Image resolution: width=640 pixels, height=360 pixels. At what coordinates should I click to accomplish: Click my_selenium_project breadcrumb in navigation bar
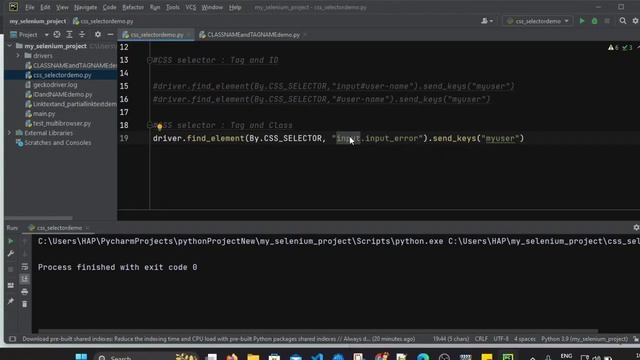pyautogui.click(x=38, y=21)
